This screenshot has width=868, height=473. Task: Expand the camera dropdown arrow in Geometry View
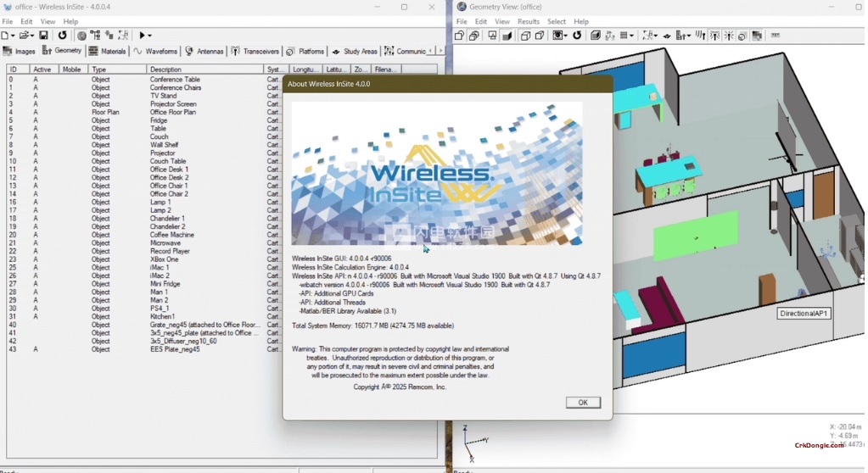565,36
